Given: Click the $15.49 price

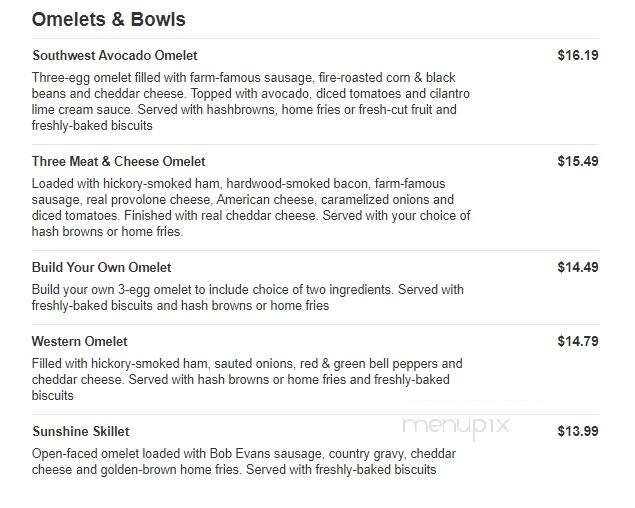Looking at the screenshot, I should pos(577,162).
